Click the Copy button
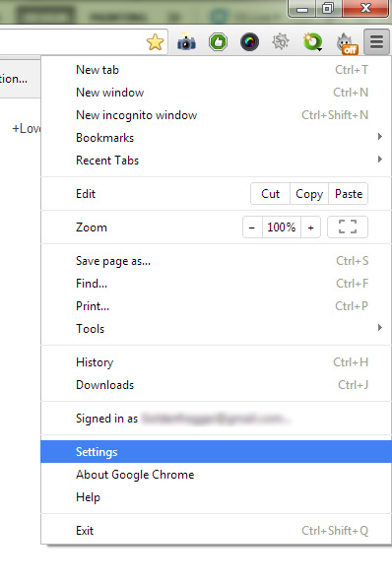The width and height of the screenshot is (392, 584). [309, 194]
